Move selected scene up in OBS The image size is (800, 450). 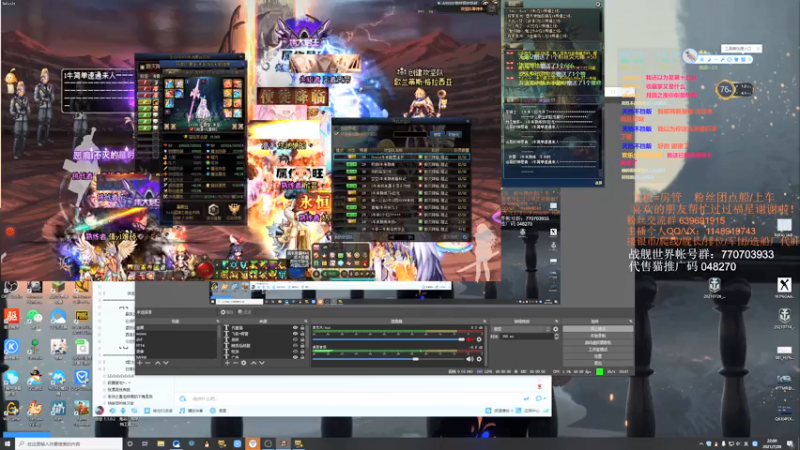click(157, 363)
